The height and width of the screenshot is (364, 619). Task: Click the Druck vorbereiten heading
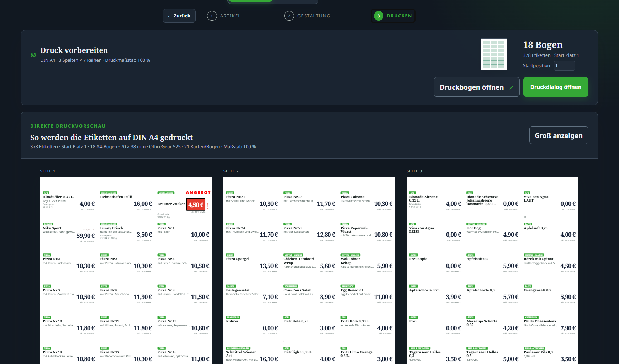pos(74,50)
